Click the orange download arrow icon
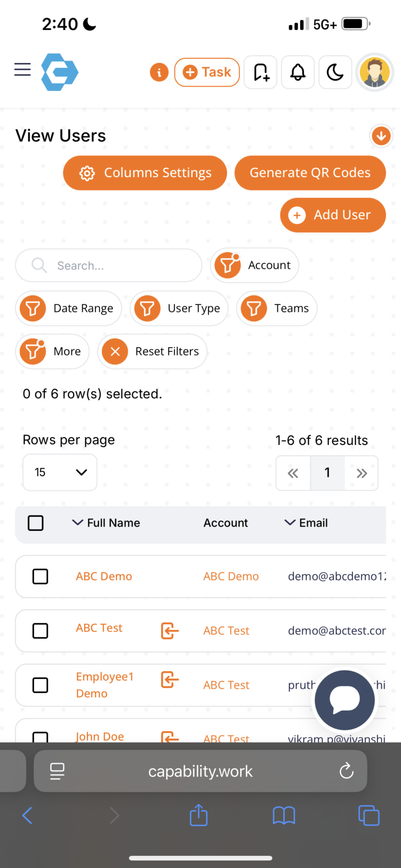The width and height of the screenshot is (401, 868). pos(381,135)
